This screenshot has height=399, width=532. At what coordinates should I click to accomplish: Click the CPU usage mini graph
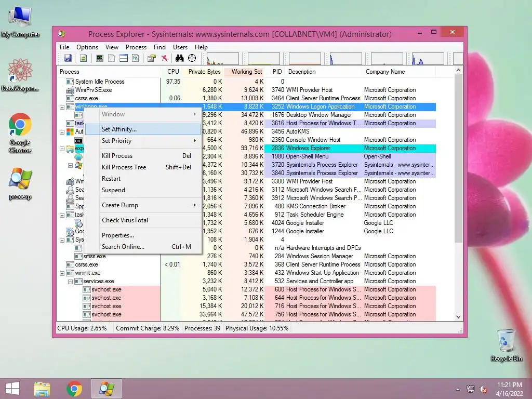223,59
